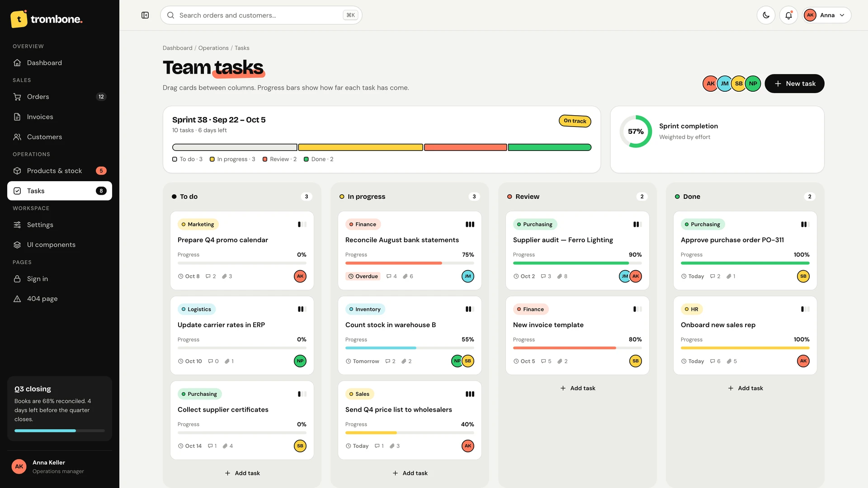The width and height of the screenshot is (868, 488).
Task: Click the NP avatar in team header
Action: 753,84
